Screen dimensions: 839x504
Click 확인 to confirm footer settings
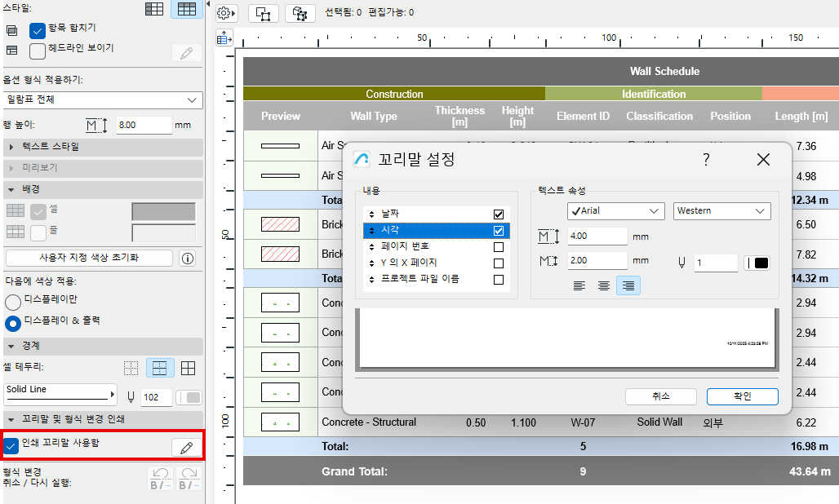point(742,396)
